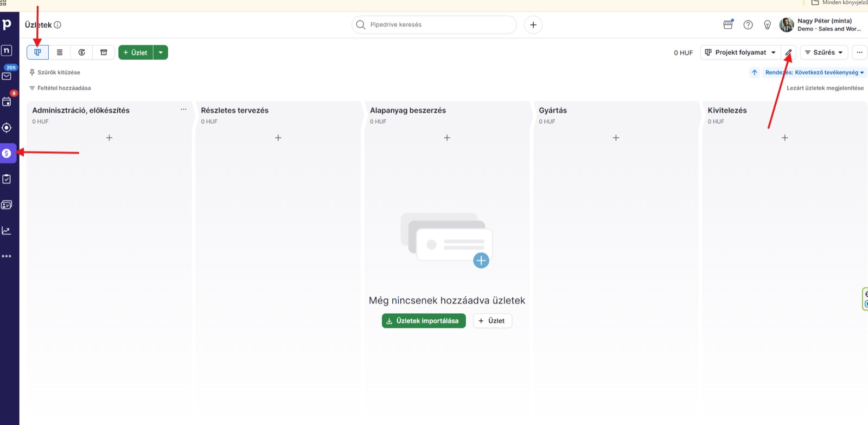Add deal in Gyártás column

(616, 138)
